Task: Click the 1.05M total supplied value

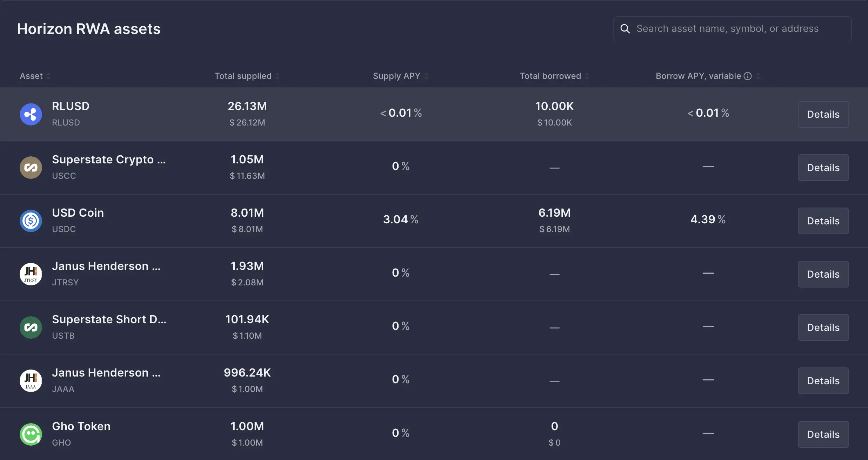Action: pyautogui.click(x=247, y=160)
